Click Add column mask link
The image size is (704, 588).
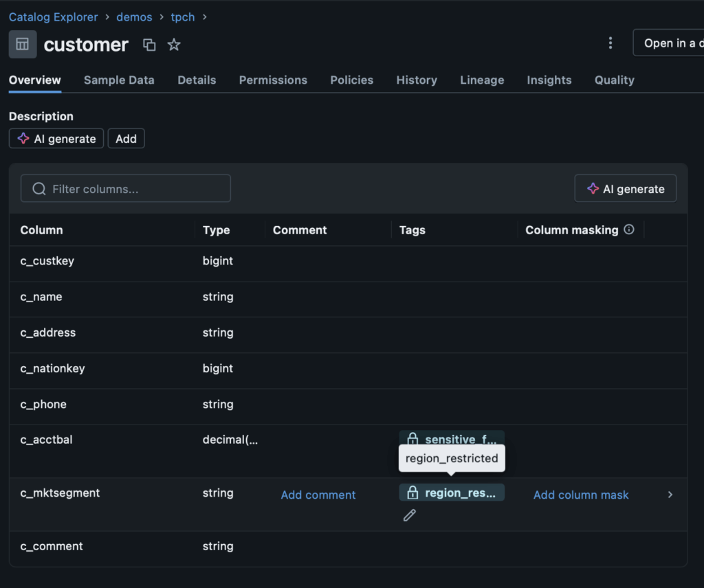tap(581, 495)
